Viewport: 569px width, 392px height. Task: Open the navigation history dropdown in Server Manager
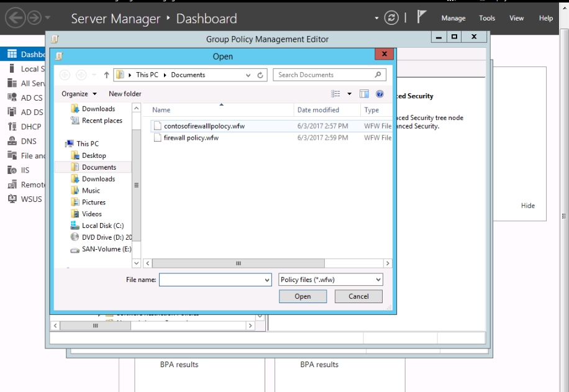[48, 17]
